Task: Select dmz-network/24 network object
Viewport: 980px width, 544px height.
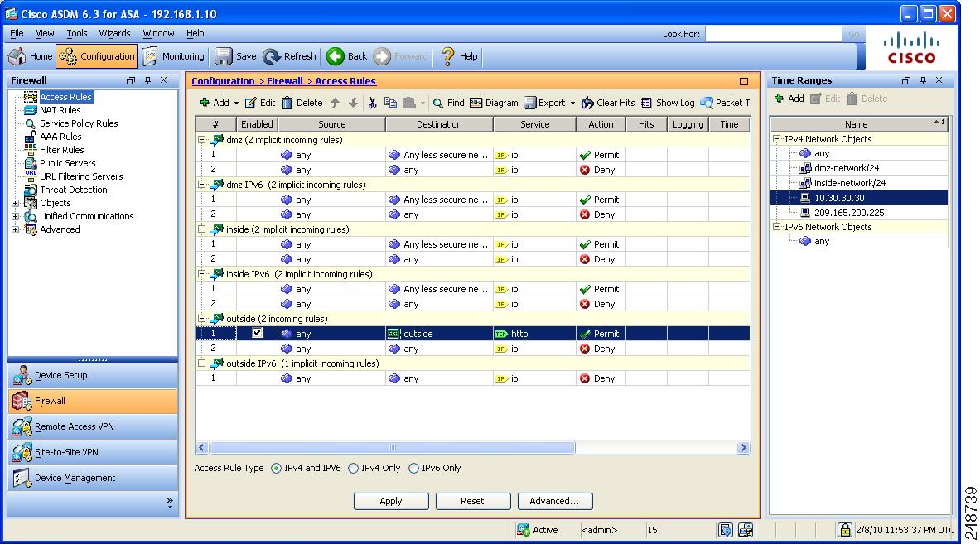Action: pos(847,168)
